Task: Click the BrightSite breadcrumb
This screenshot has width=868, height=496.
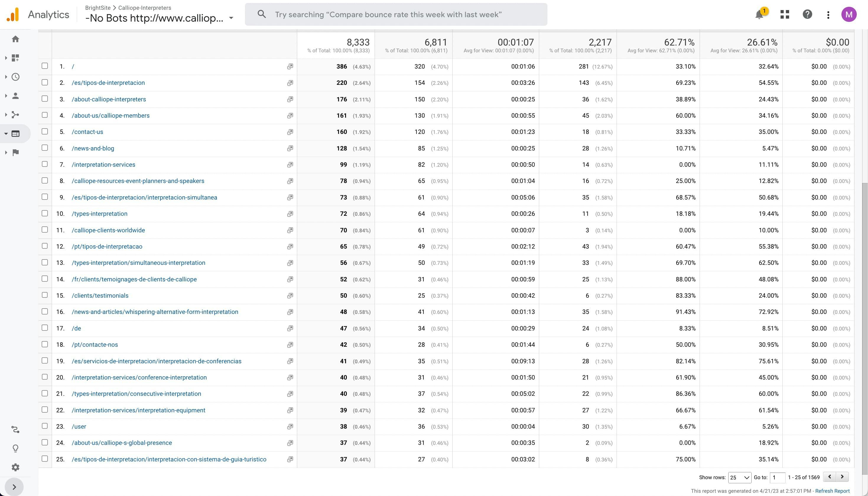Action: tap(98, 7)
